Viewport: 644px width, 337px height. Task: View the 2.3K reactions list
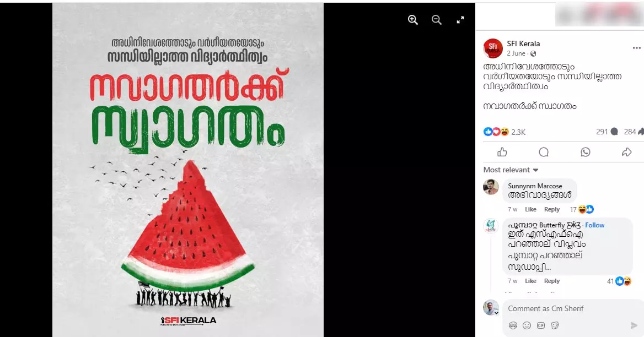coord(518,132)
